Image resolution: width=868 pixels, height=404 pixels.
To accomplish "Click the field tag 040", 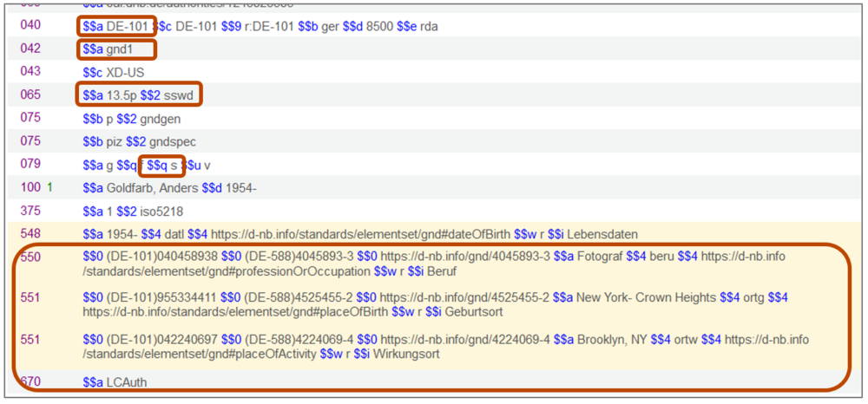I will (30, 25).
